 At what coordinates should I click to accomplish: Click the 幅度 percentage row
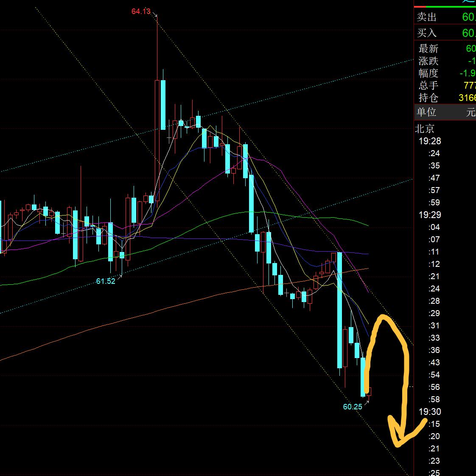click(445, 73)
